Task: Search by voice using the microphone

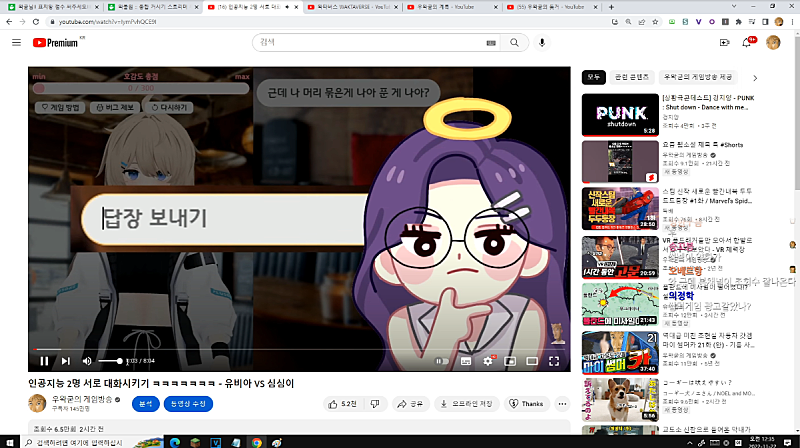Action: 542,43
